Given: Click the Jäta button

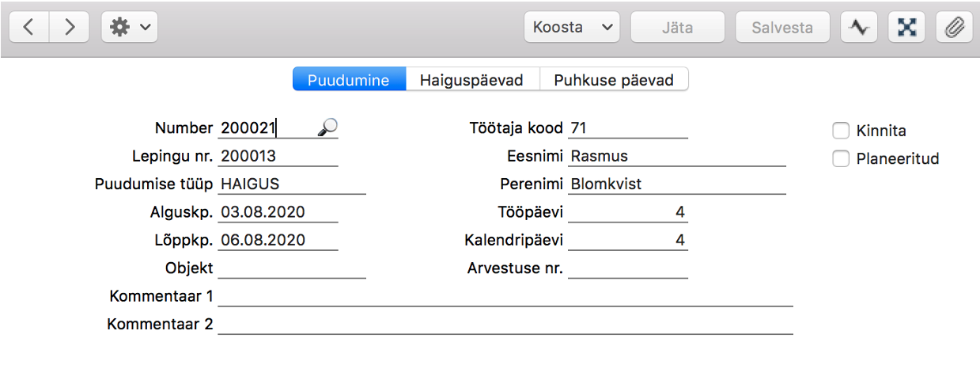Looking at the screenshot, I should pos(677,27).
